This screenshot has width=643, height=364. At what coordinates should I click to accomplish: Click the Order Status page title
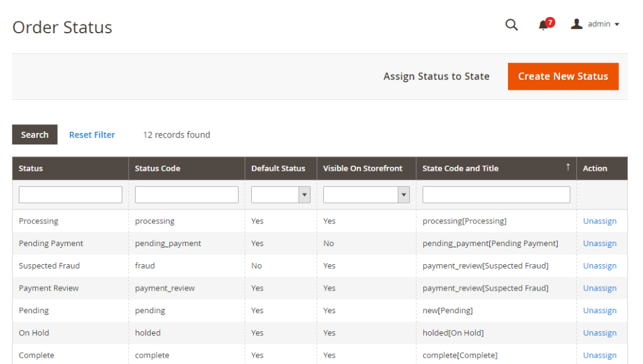pos(62,28)
